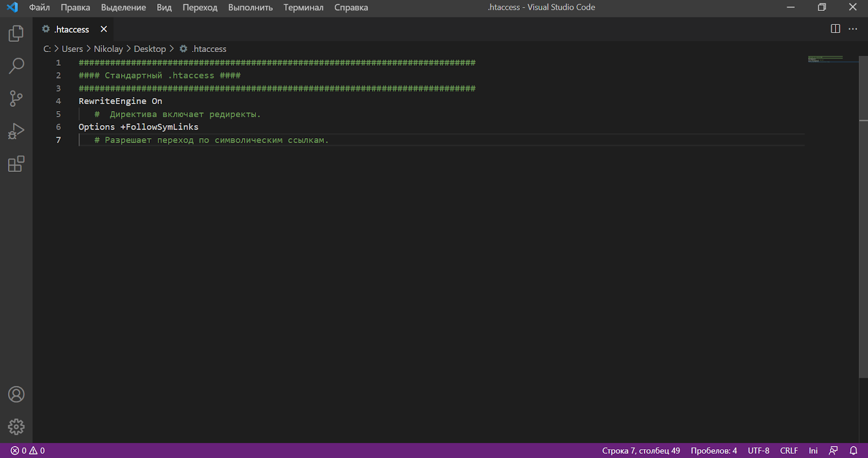Click line number 1 in gutter

[59, 62]
